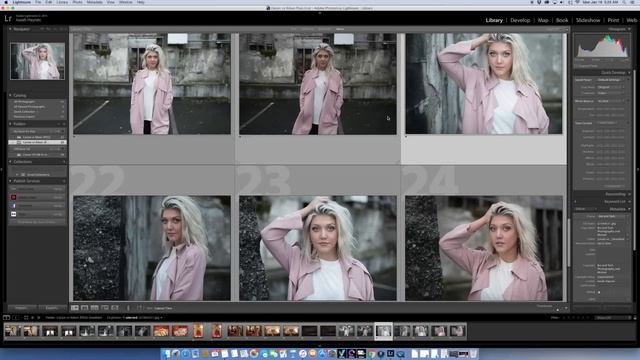
Task: Click Find More Services Online button
Action: click(x=37, y=222)
